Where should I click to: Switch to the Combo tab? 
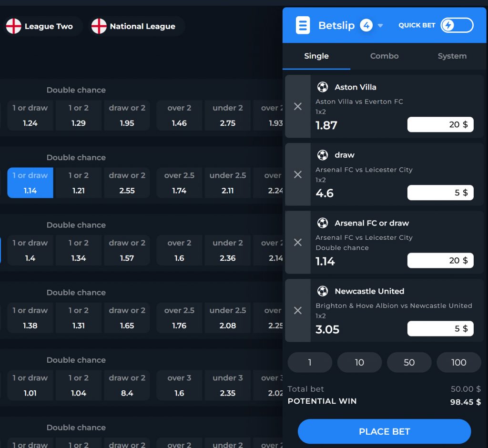click(384, 56)
